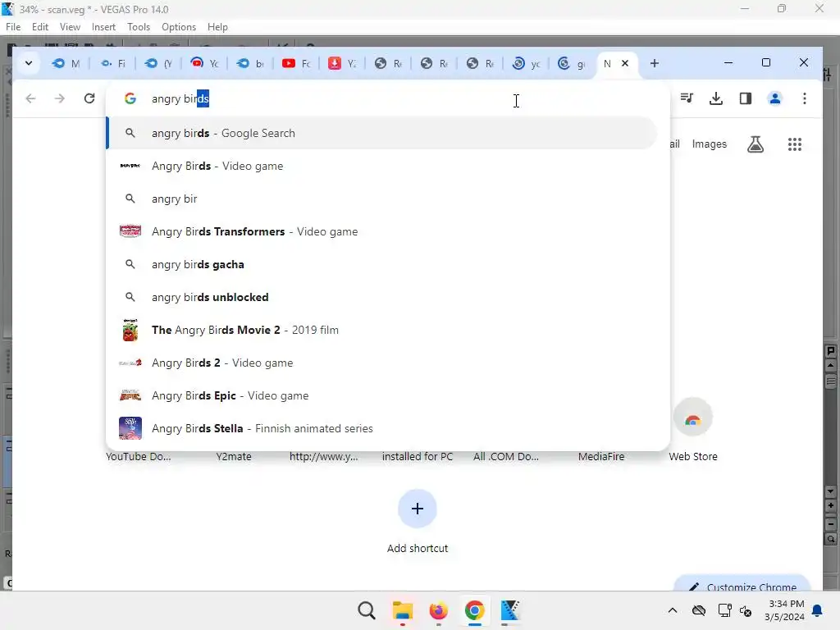Switch to the download tab labeled Y2
Screen dimensions: 840x630
coord(342,63)
